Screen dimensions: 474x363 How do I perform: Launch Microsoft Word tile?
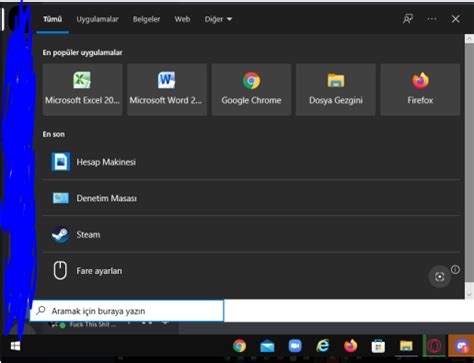click(167, 90)
